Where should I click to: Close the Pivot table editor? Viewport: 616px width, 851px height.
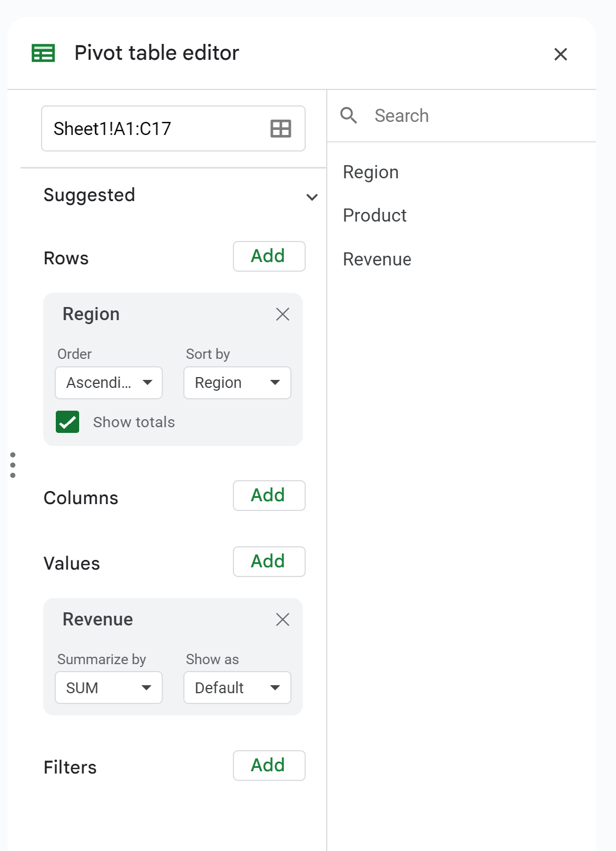pyautogui.click(x=561, y=54)
